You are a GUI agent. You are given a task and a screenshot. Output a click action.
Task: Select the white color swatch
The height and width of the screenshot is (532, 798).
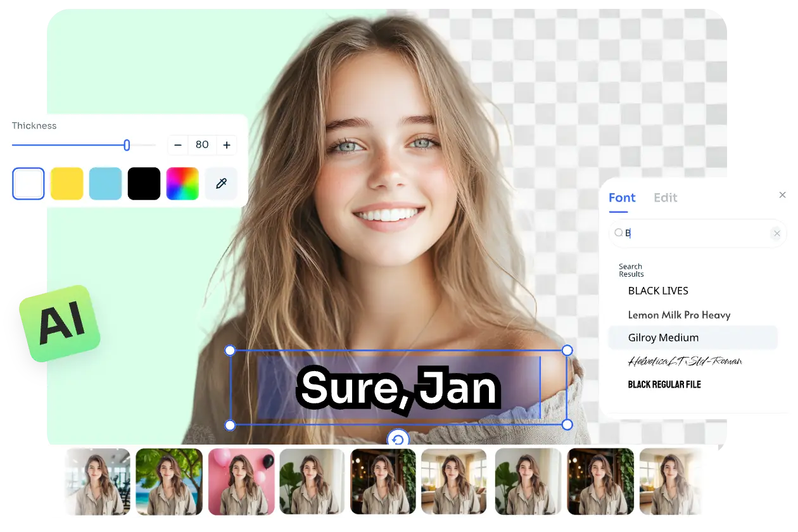coord(28,184)
